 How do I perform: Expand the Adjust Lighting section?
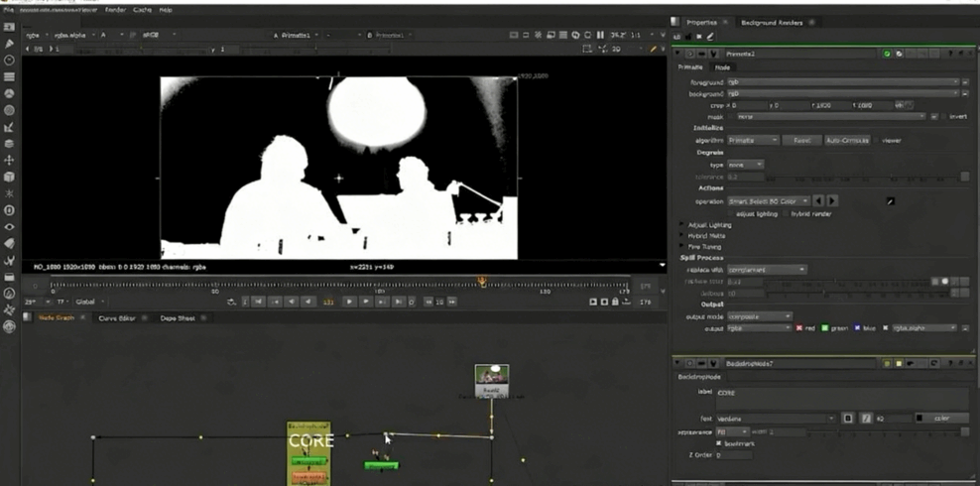(681, 225)
